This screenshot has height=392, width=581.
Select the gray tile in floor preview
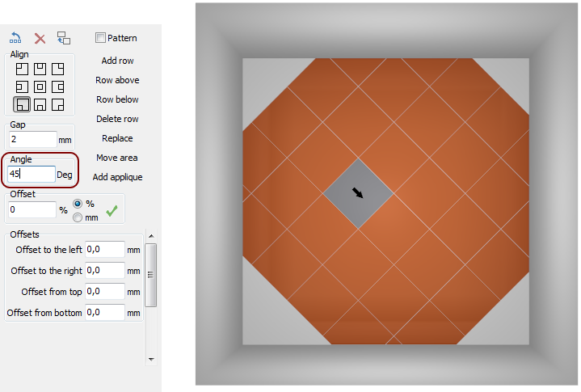pyautogui.click(x=358, y=193)
